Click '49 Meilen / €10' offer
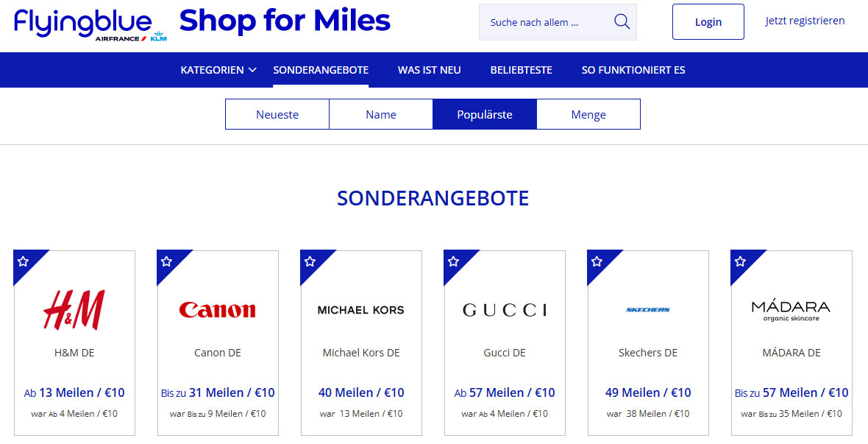 (x=647, y=392)
